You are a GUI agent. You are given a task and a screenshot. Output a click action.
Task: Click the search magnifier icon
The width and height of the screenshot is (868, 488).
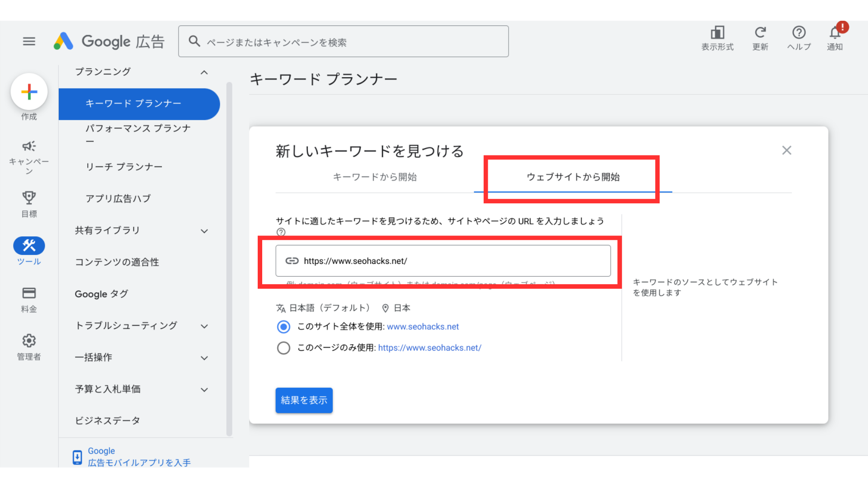(194, 42)
